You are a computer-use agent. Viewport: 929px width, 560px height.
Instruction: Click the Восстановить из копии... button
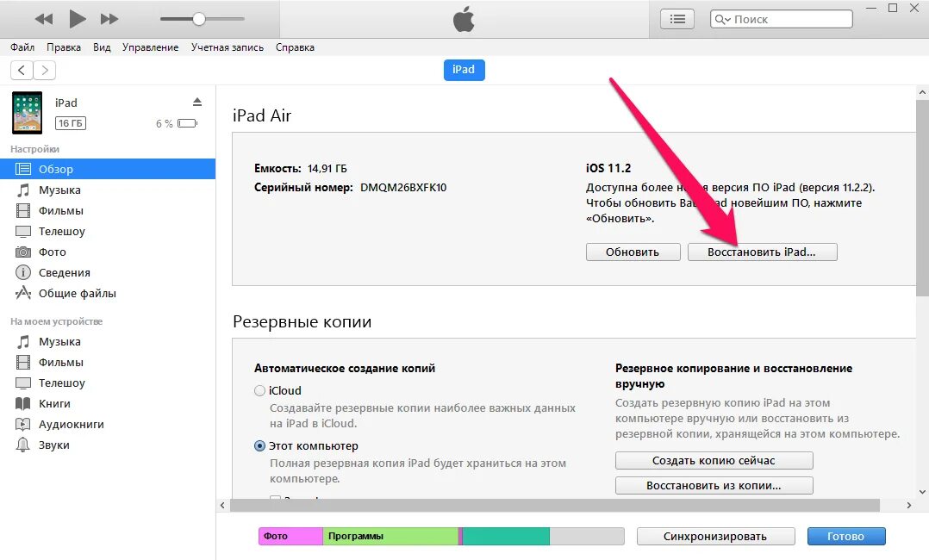(x=714, y=485)
